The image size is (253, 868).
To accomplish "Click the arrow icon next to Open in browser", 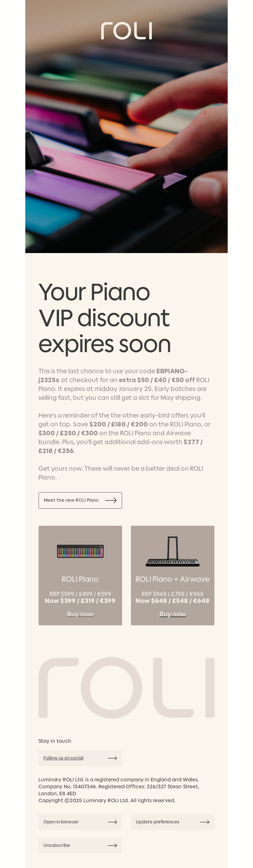I will pos(112,822).
